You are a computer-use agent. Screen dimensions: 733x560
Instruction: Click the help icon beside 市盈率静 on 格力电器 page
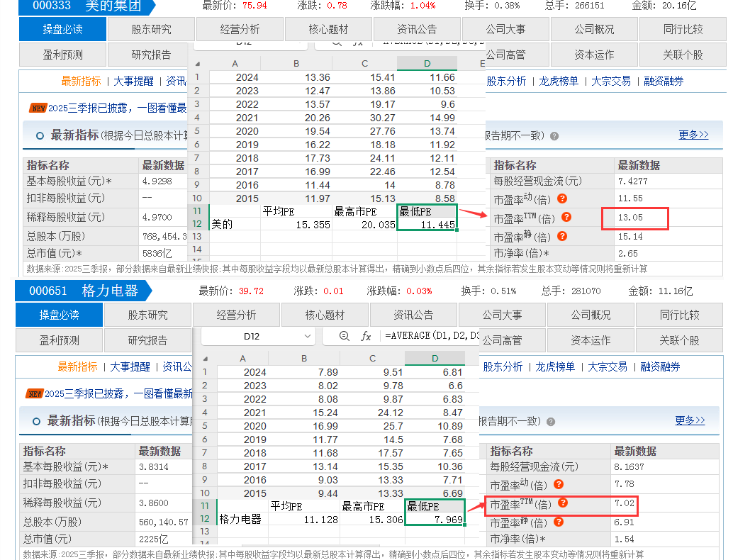click(x=559, y=522)
